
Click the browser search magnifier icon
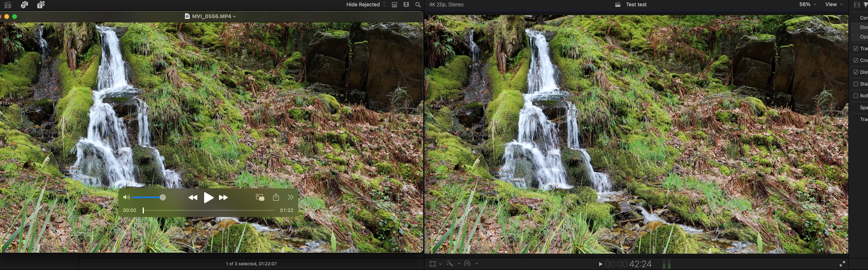click(x=418, y=5)
